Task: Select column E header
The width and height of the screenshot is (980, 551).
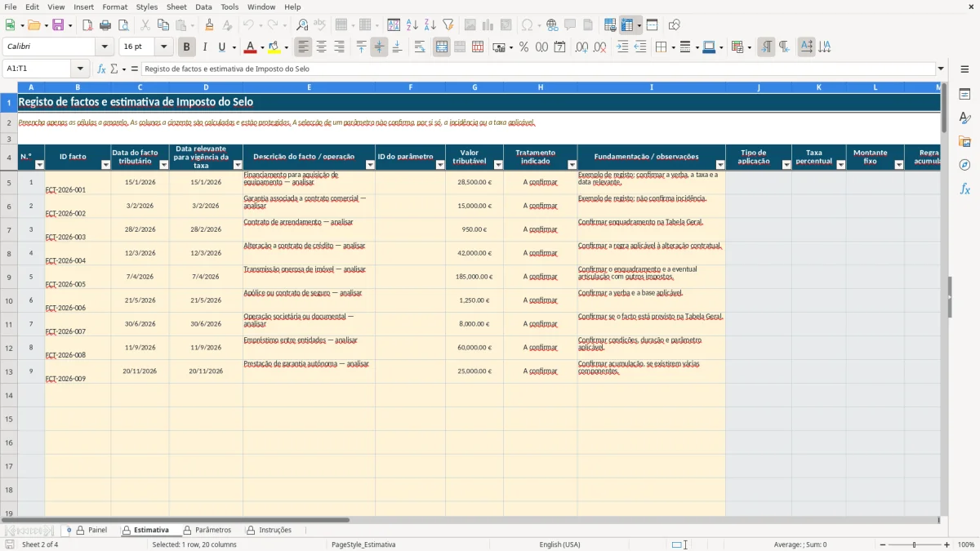Action: coord(309,87)
